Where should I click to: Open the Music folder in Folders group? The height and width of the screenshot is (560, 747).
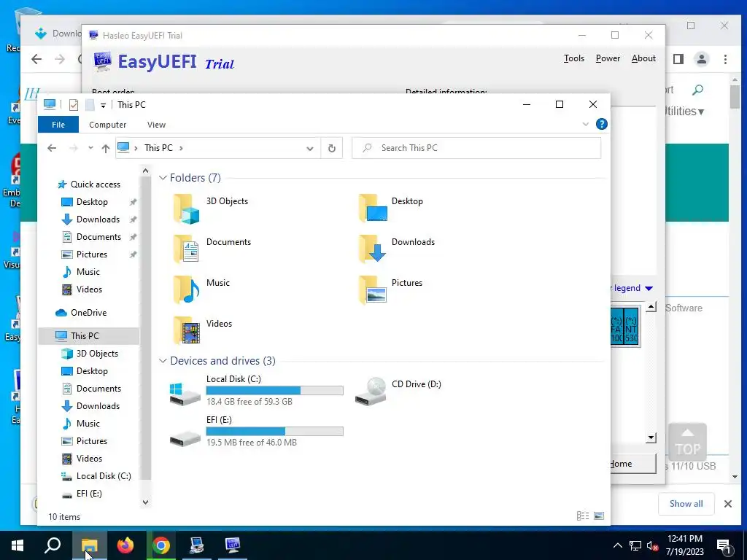coord(186,289)
